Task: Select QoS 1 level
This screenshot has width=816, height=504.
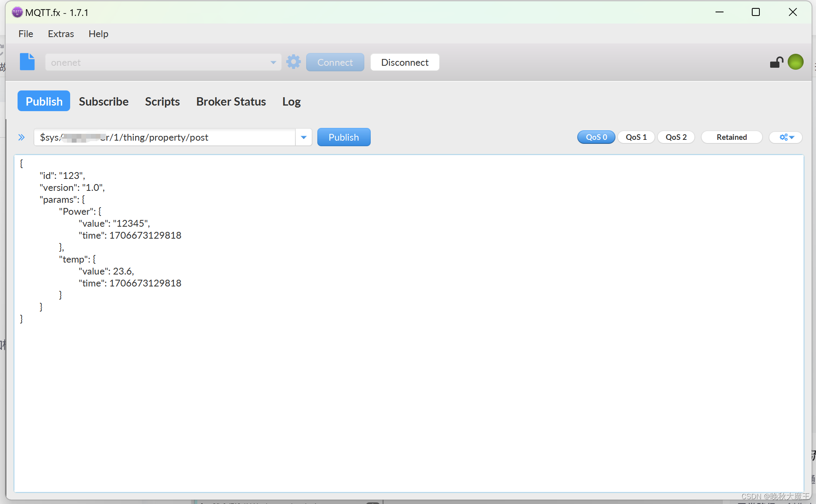Action: pyautogui.click(x=636, y=137)
